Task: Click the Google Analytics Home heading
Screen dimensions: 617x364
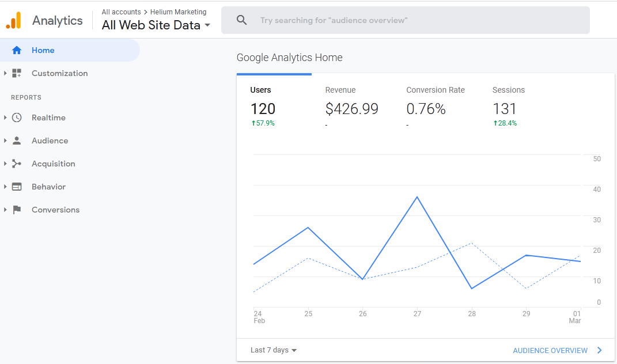Action: 290,58
